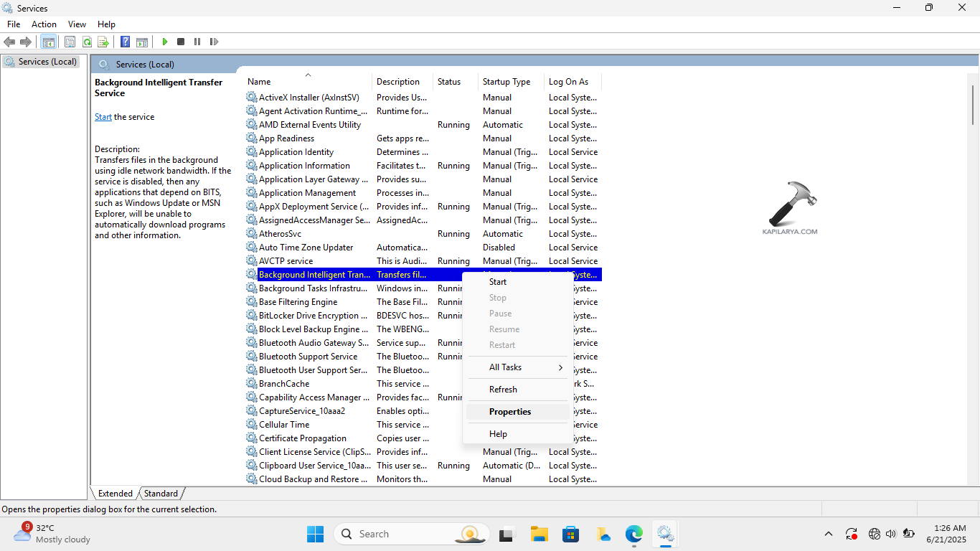Select Start in the context menu

pyautogui.click(x=498, y=282)
